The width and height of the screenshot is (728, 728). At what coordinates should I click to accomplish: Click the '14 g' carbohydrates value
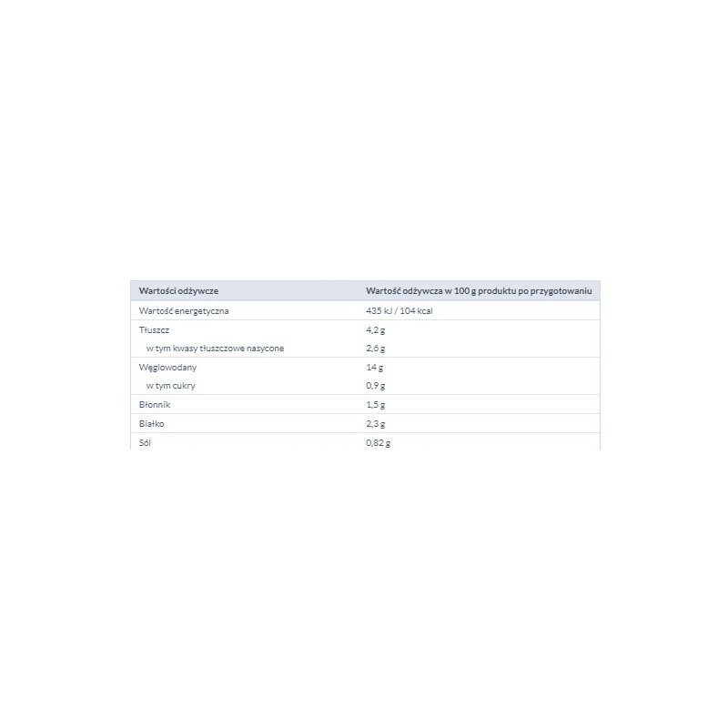pos(374,368)
